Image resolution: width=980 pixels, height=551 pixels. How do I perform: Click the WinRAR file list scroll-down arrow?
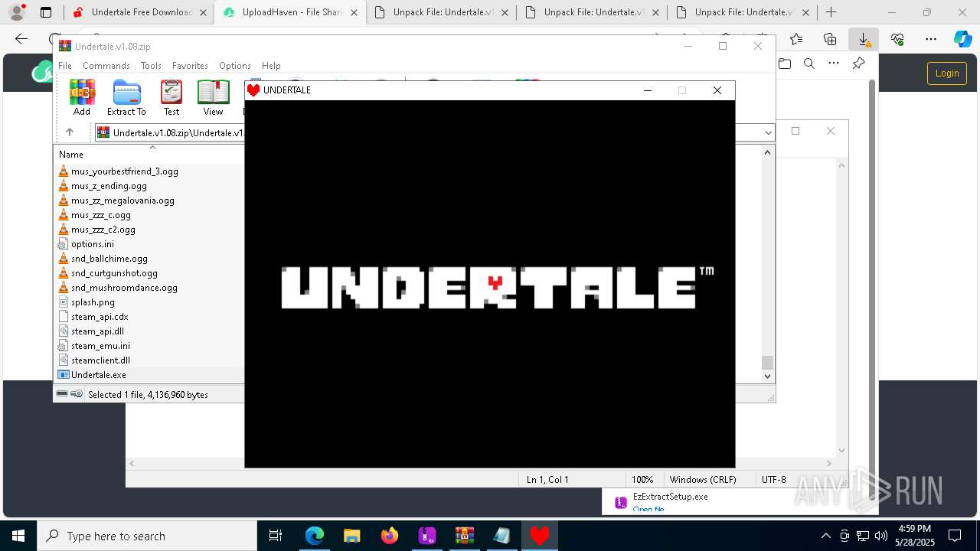768,376
